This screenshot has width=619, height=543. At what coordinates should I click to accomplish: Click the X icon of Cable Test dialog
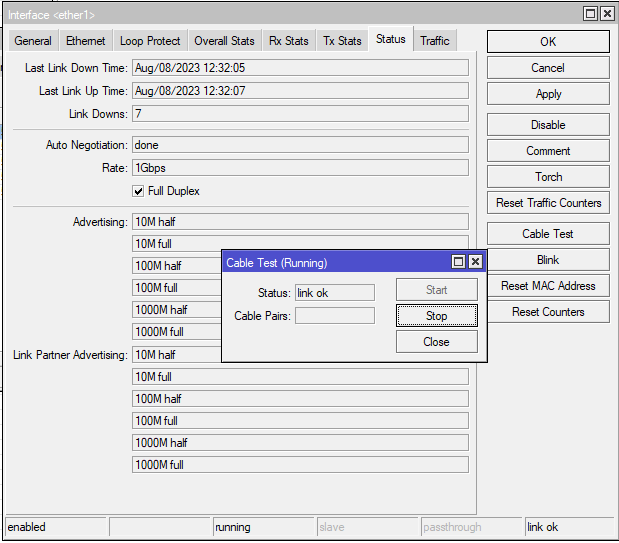point(475,262)
